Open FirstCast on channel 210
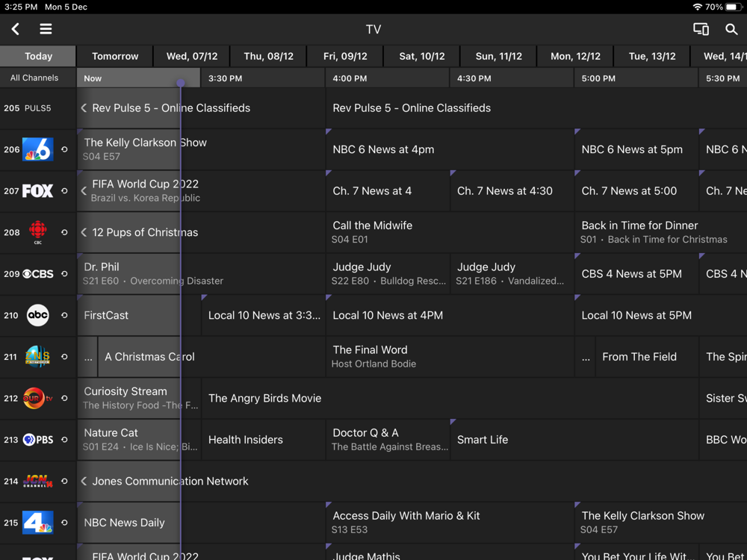The image size is (747, 560). point(139,315)
